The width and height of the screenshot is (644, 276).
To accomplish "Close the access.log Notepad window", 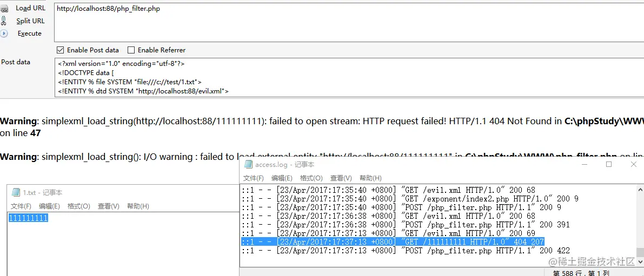I will (634, 164).
